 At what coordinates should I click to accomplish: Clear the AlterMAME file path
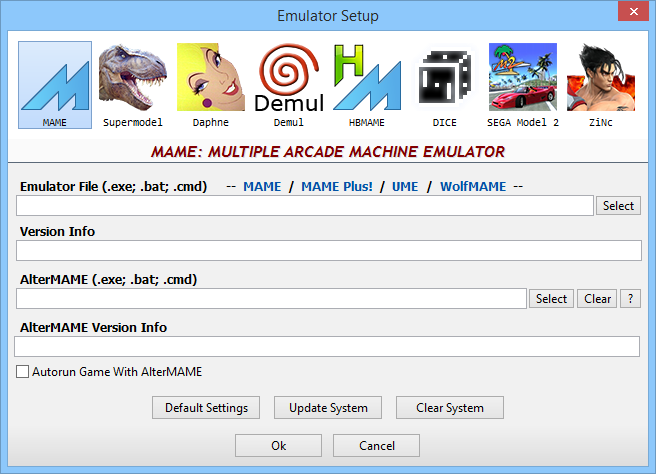597,299
